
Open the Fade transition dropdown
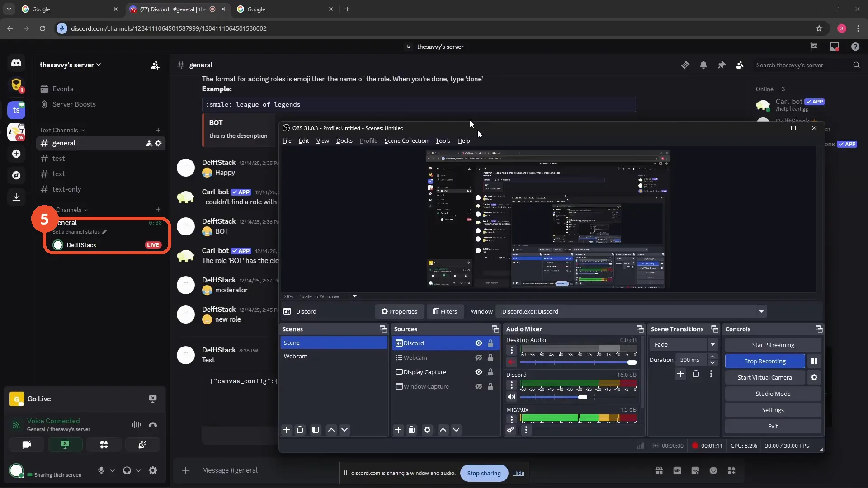coord(684,344)
